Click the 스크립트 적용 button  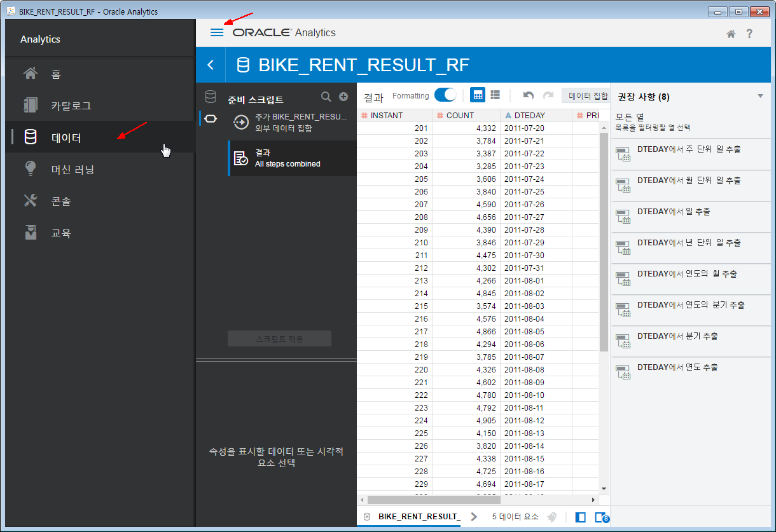click(x=279, y=339)
